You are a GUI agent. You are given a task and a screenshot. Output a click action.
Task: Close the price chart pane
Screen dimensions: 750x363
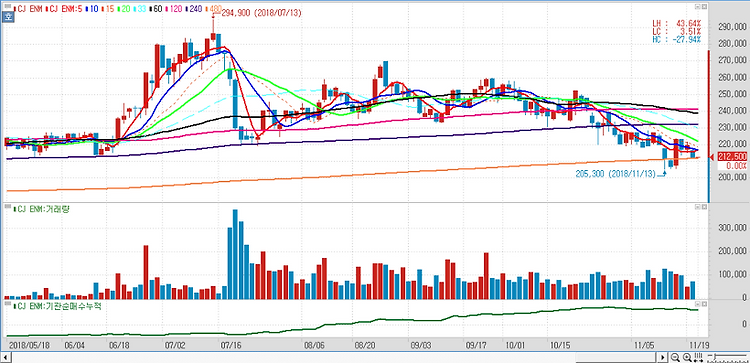pos(705,7)
